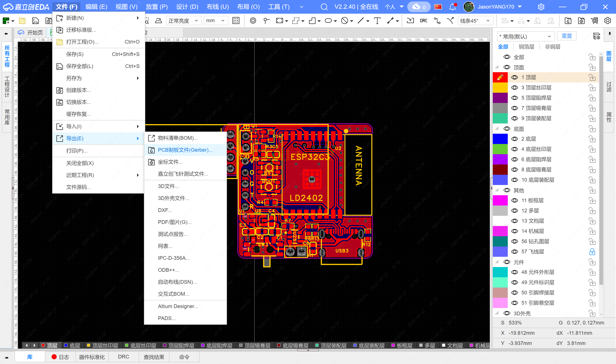Open toolbar settings gear next to cart
The height and width of the screenshot is (364, 616).
(x=607, y=21)
